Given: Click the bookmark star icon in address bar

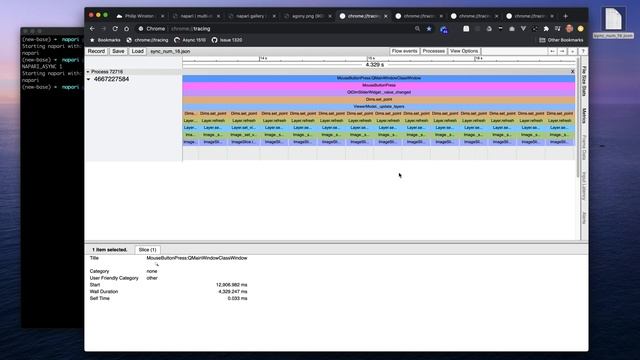Looking at the screenshot, I should click(429, 29).
